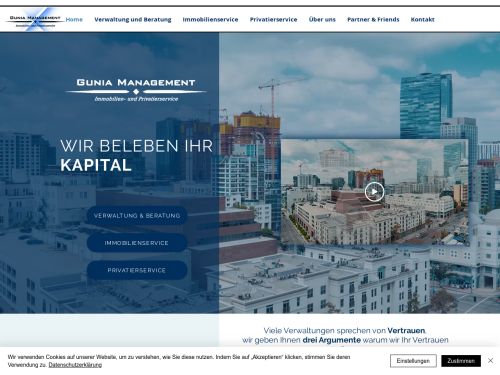Viewport: 500px width, 375px height.
Task: Click the Gunia Management logo in header
Action: (x=35, y=20)
